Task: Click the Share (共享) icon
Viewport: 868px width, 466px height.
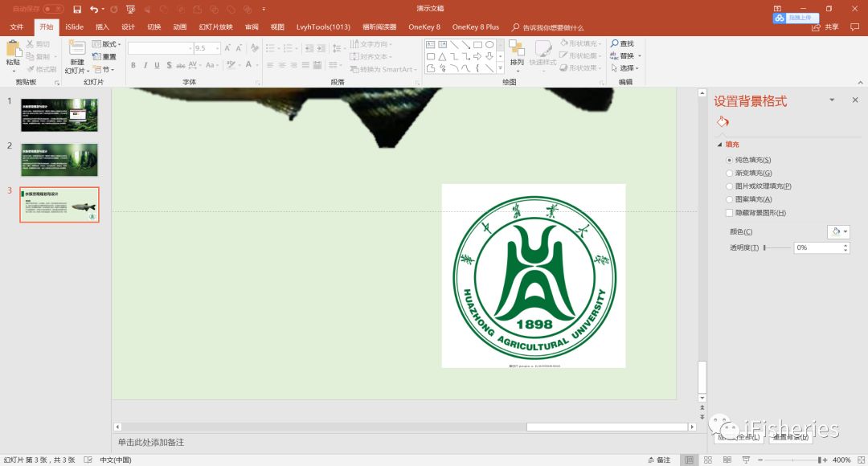Action: tap(817, 27)
